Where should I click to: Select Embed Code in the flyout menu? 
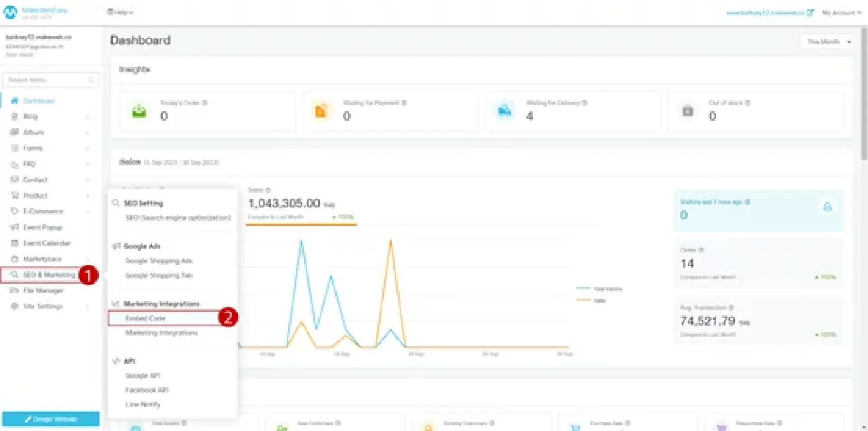[146, 318]
